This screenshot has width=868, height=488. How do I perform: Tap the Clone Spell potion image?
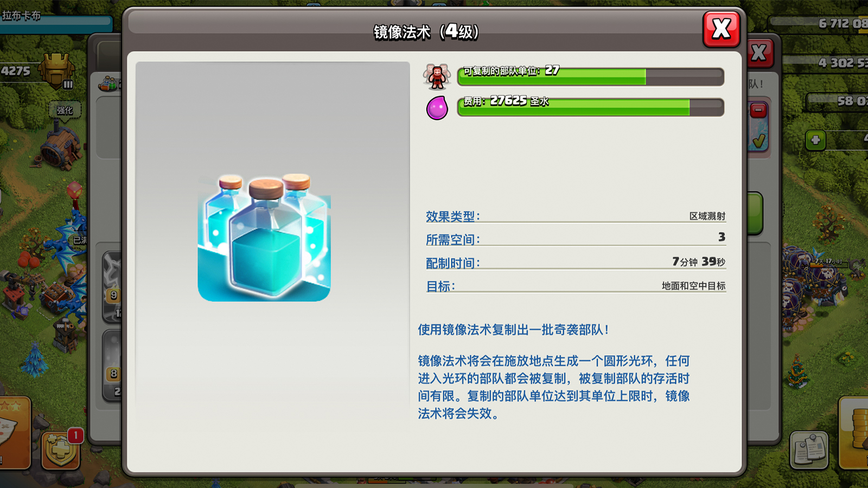click(x=264, y=237)
